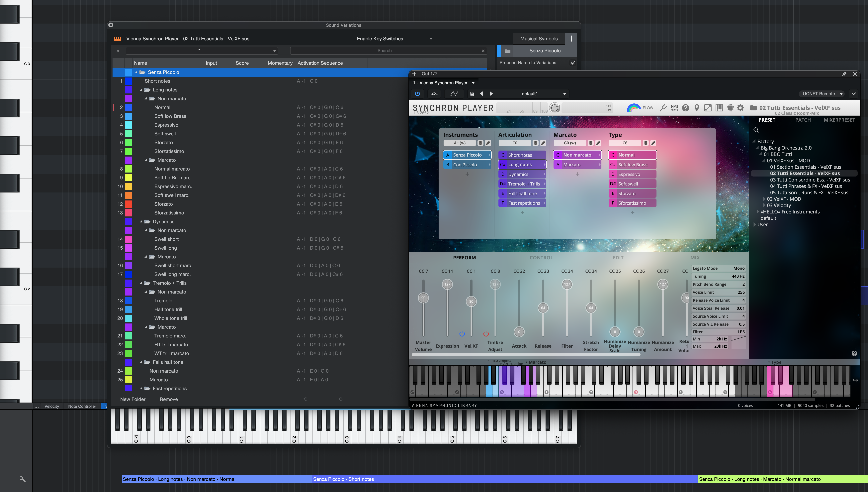Switch to the PATCH tab

click(803, 120)
